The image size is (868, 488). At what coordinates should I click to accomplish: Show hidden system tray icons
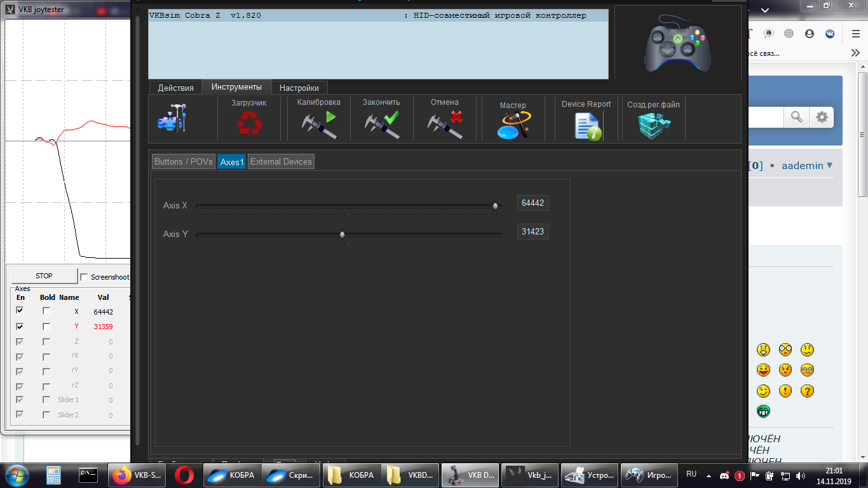click(709, 475)
